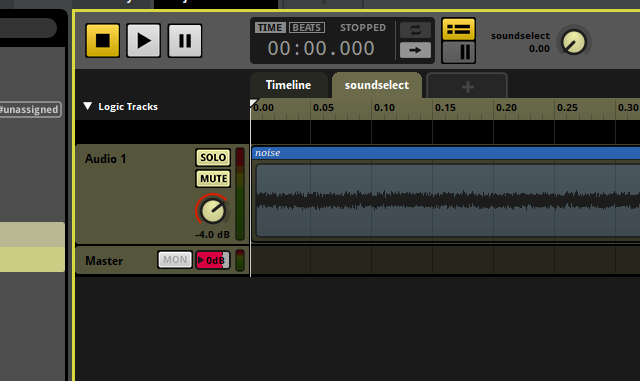Add a new parameter sheet tab

point(467,86)
